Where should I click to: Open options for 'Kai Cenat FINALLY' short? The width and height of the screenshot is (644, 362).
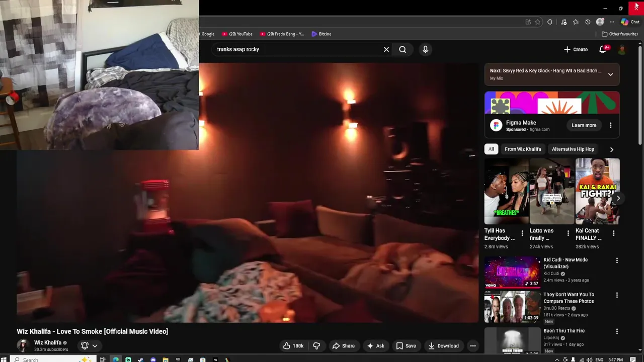click(613, 233)
